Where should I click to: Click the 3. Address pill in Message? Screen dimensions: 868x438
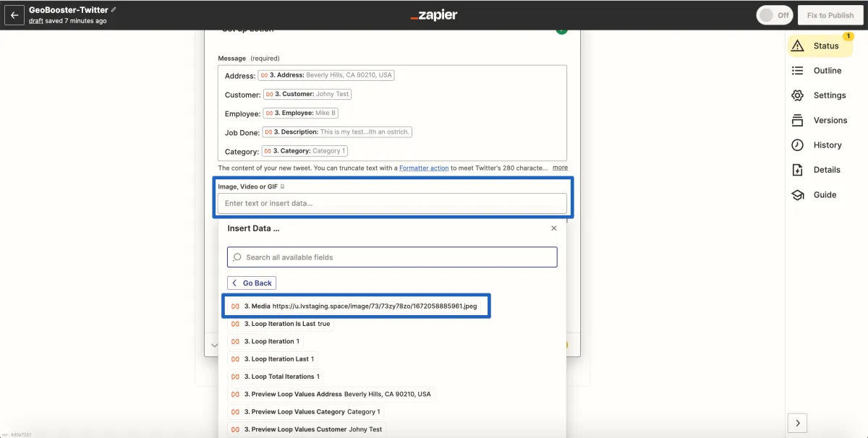[326, 75]
